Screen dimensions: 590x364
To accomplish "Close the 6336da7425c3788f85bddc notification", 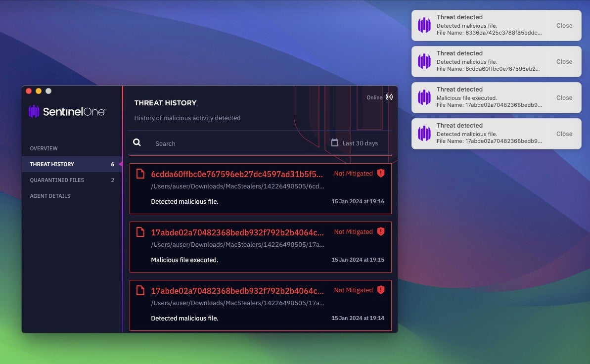I will coord(564,26).
